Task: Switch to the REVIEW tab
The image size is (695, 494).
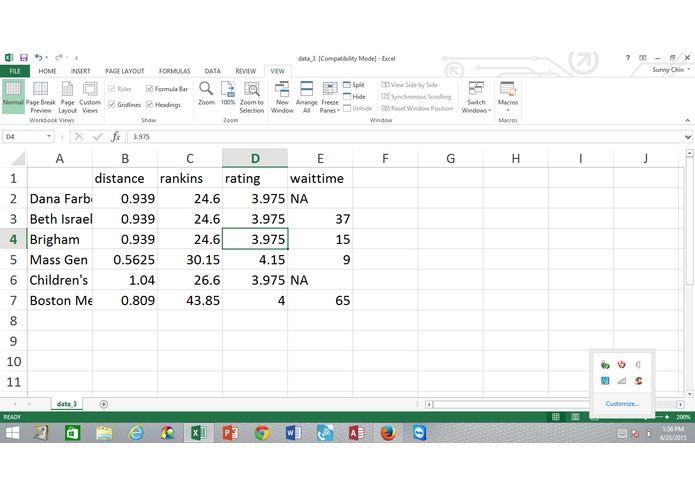Action: pyautogui.click(x=246, y=71)
